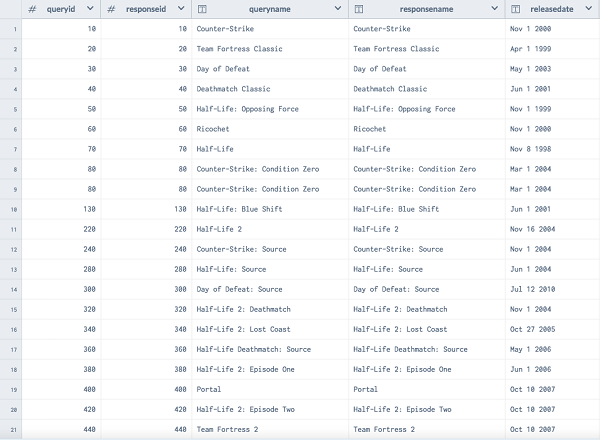Select the queryid column header label

tap(61, 9)
